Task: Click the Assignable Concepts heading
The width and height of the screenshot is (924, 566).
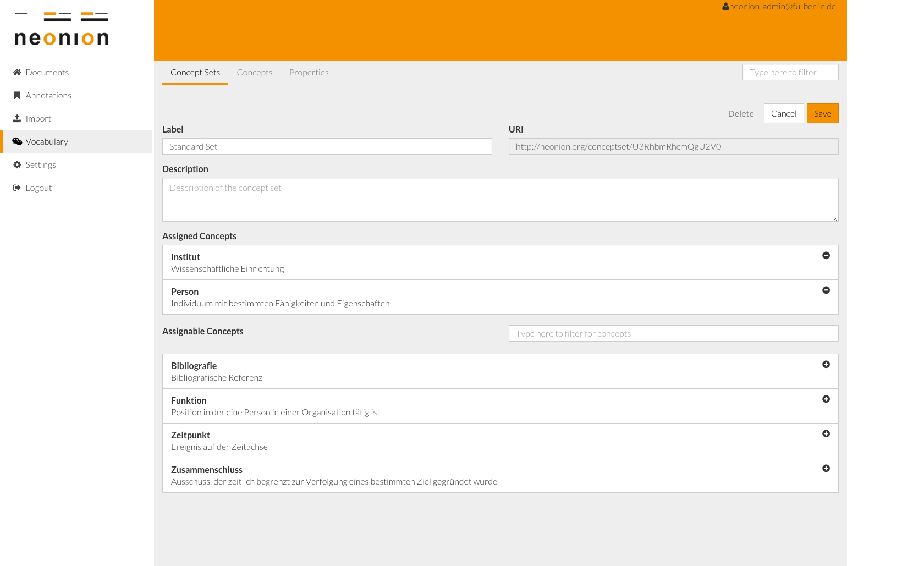Action: click(203, 331)
